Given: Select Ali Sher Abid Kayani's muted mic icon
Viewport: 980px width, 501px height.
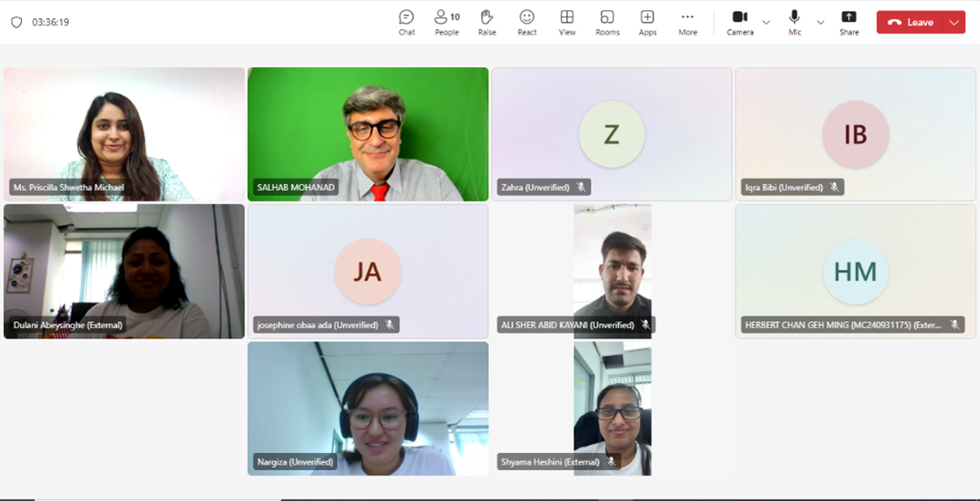Looking at the screenshot, I should click(646, 325).
